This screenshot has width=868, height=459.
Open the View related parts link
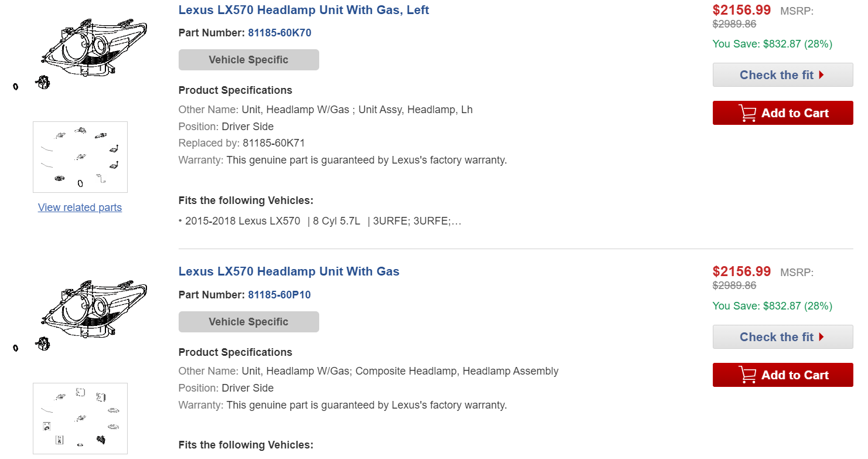(x=80, y=208)
